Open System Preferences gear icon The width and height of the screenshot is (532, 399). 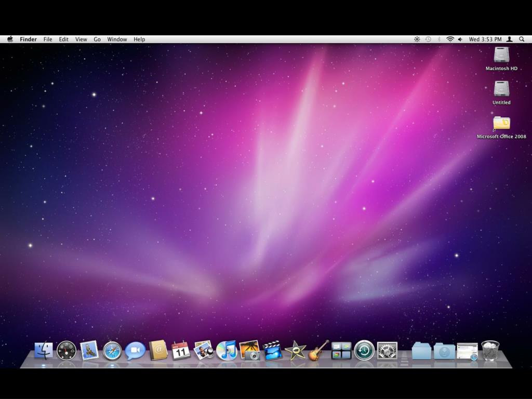(387, 351)
